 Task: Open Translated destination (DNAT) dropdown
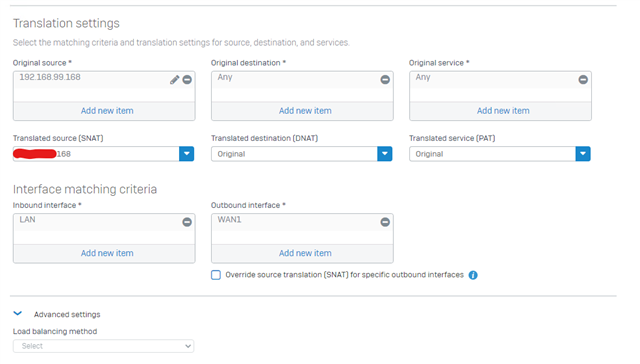(384, 154)
